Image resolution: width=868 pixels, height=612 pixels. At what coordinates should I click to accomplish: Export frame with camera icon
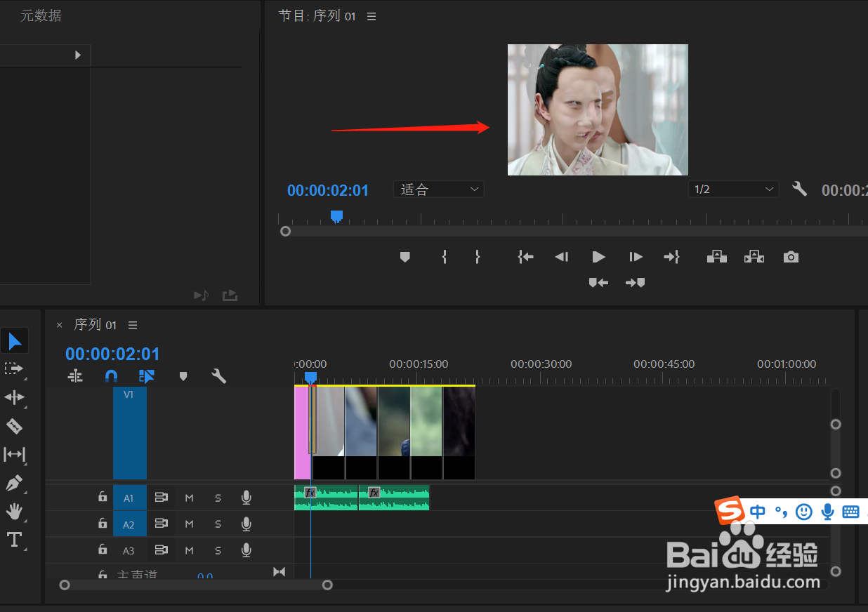click(791, 257)
